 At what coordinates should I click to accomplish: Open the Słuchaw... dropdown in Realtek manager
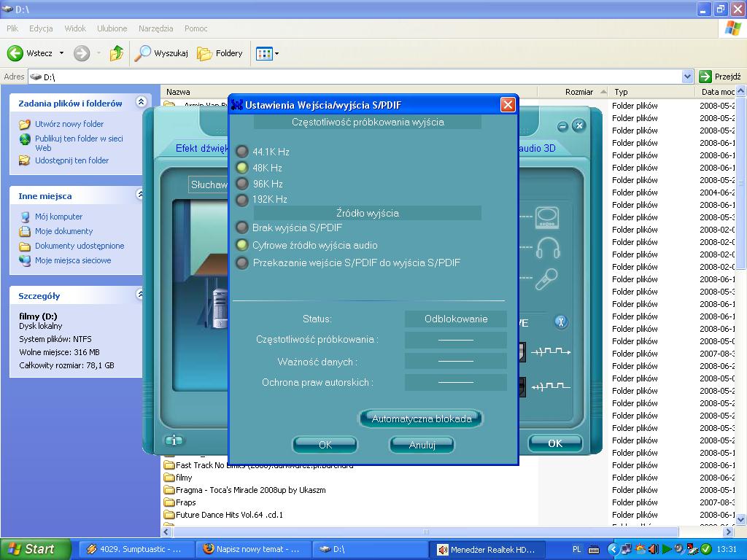click(209, 184)
